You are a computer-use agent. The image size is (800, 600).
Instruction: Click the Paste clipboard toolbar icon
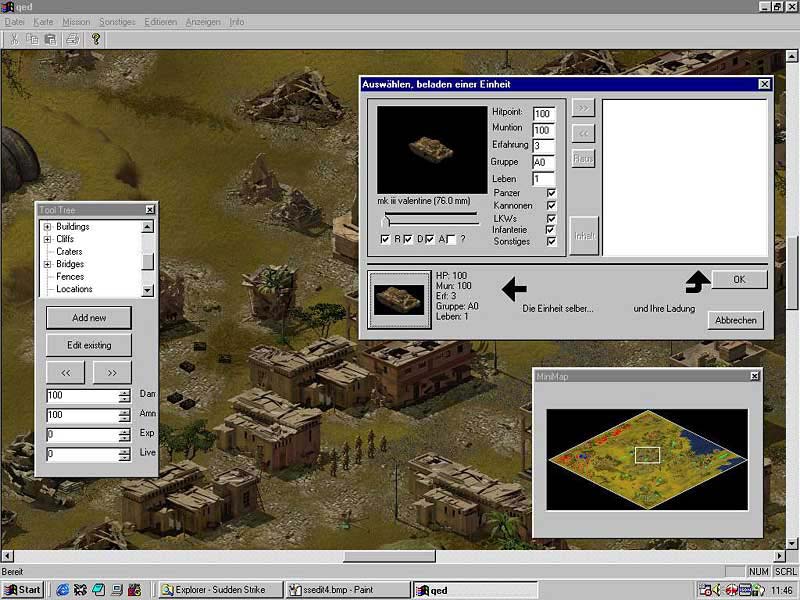pos(50,39)
